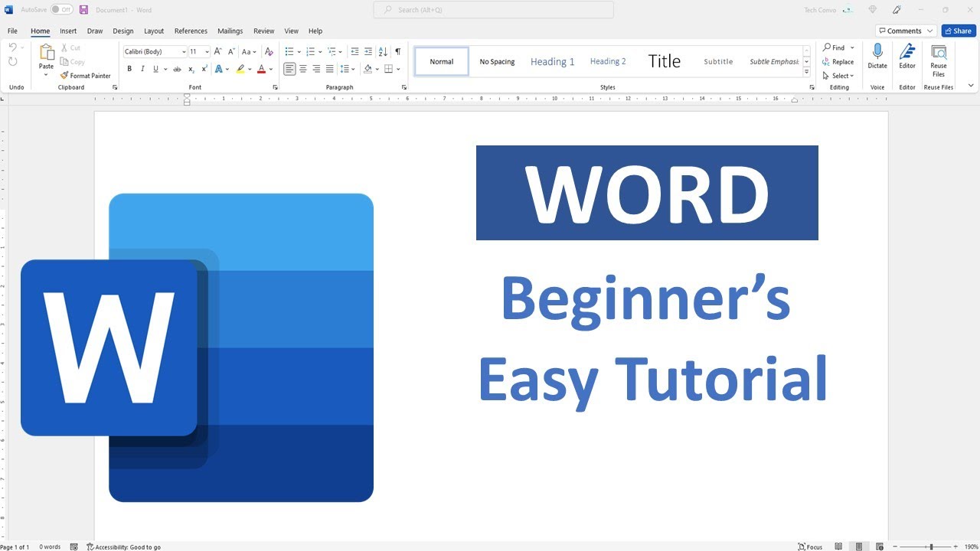980x551 pixels.
Task: Click Increase Indent icon
Action: pyautogui.click(x=367, y=51)
